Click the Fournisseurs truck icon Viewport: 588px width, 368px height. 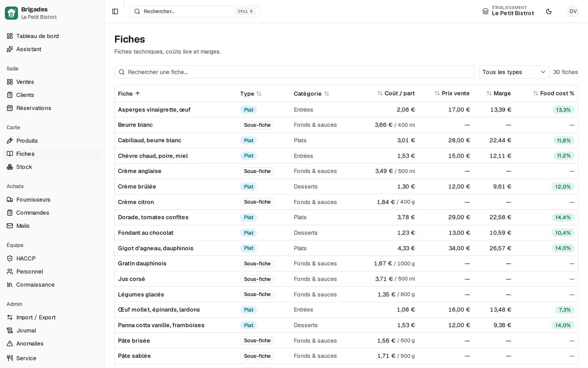(10, 200)
